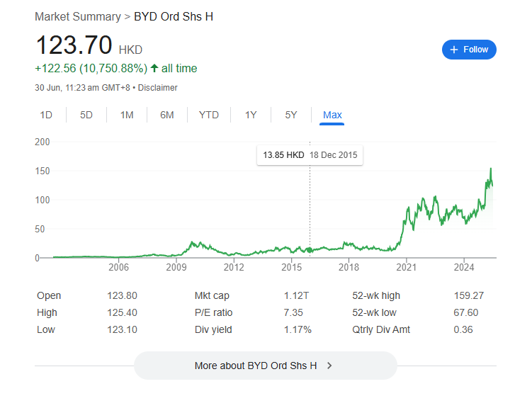Select the 1D time range tab
Viewport: 532px width, 396px height.
point(46,115)
